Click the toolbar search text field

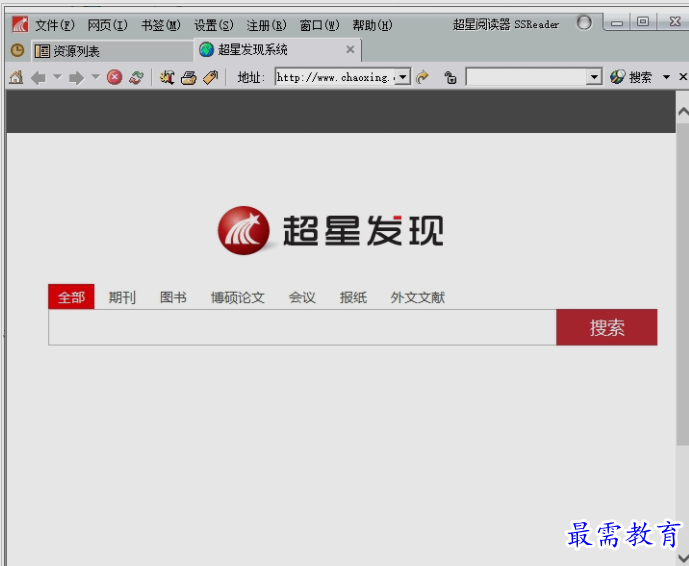pos(526,77)
